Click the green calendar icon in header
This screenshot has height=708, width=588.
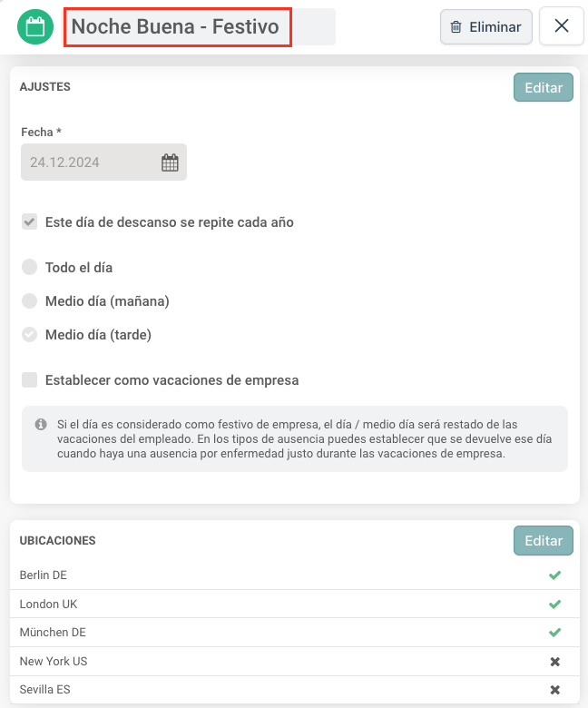pyautogui.click(x=34, y=27)
